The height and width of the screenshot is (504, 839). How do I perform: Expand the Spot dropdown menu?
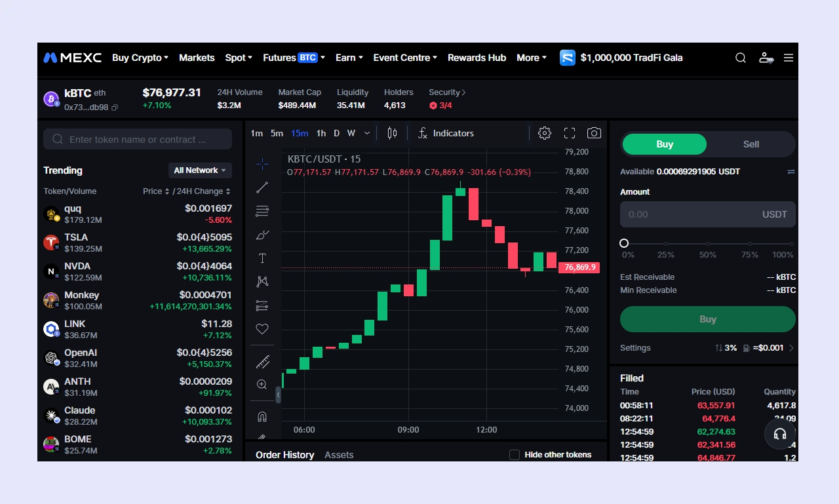tap(239, 58)
